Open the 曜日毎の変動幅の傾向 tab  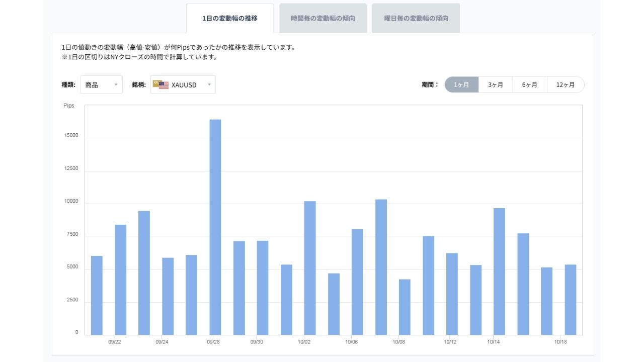[416, 19]
